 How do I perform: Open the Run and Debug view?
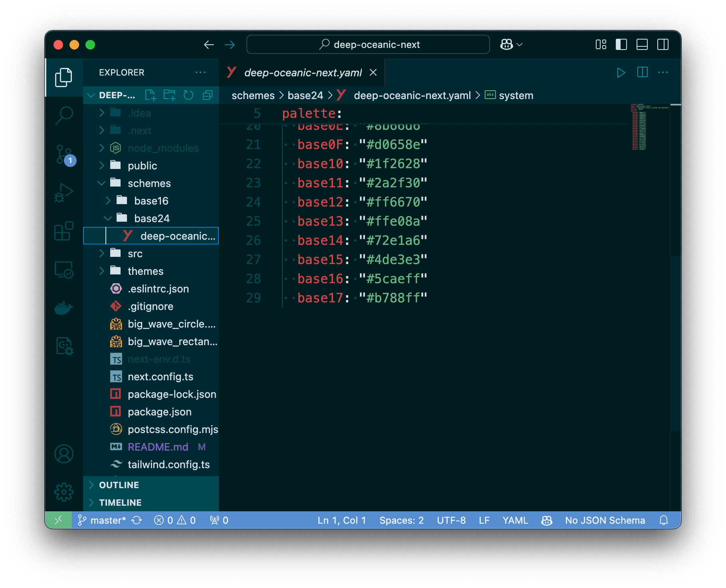[63, 192]
